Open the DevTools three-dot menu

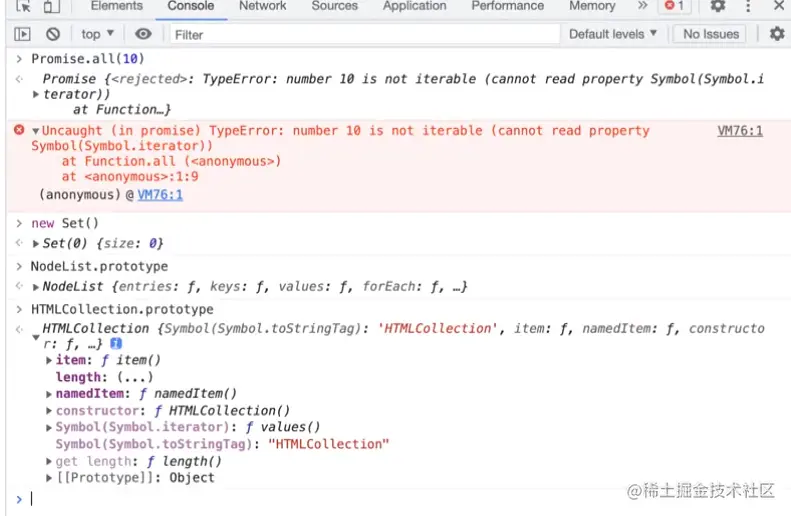click(748, 6)
